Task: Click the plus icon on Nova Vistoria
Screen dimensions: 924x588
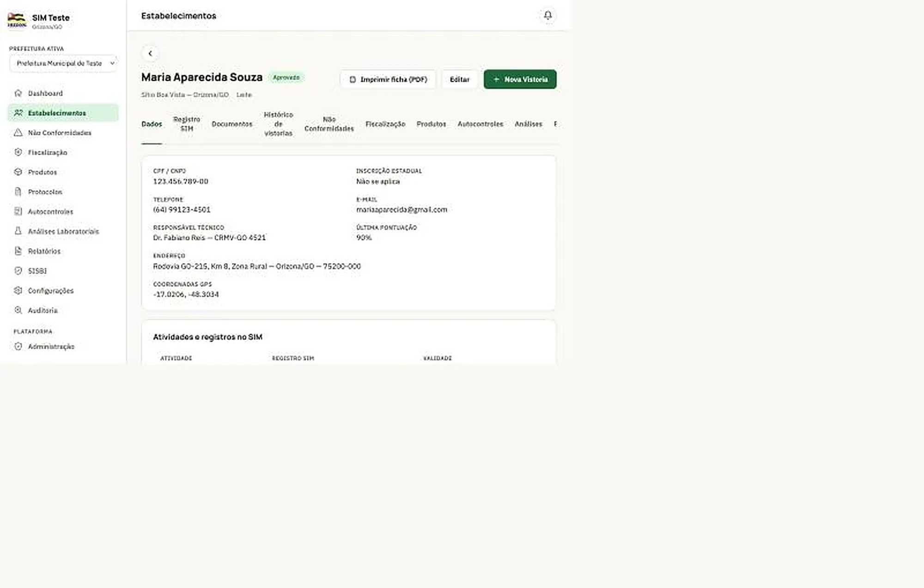Action: (x=496, y=80)
